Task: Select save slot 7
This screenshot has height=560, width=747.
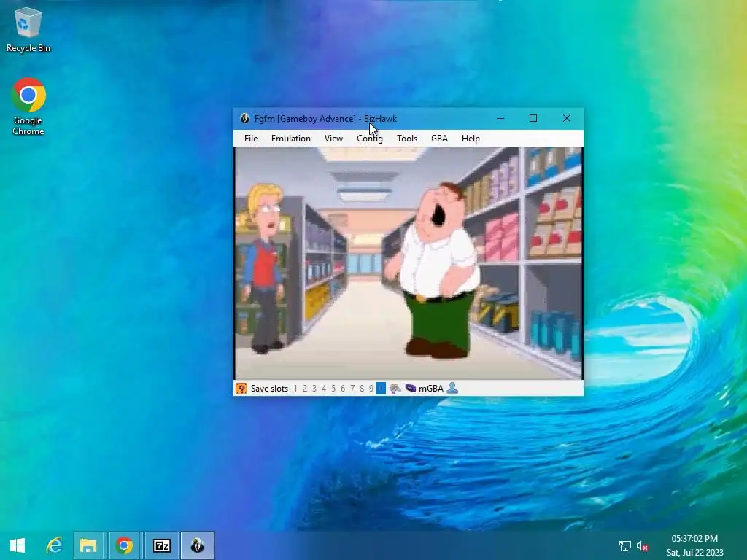Action: [352, 389]
